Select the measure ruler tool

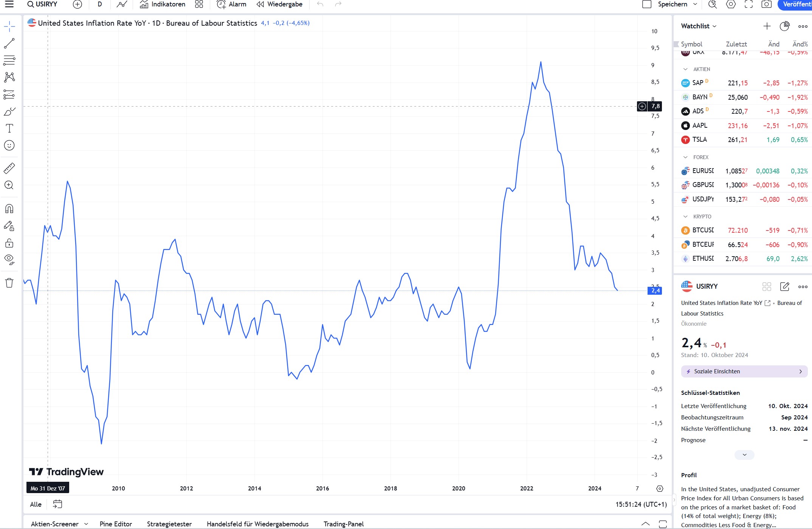point(9,168)
